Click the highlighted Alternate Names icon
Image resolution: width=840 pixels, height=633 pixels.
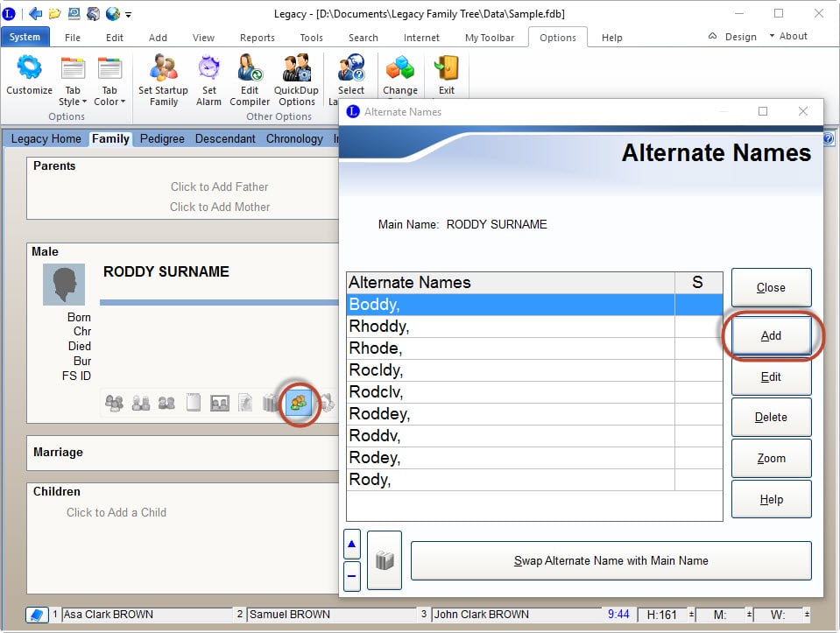pos(299,404)
